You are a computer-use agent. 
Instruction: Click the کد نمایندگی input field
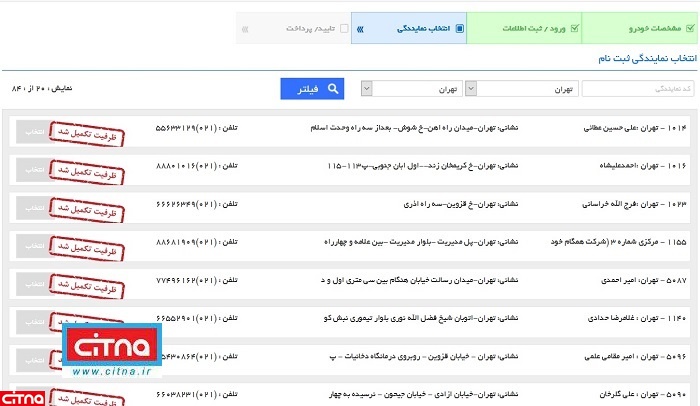(x=639, y=89)
